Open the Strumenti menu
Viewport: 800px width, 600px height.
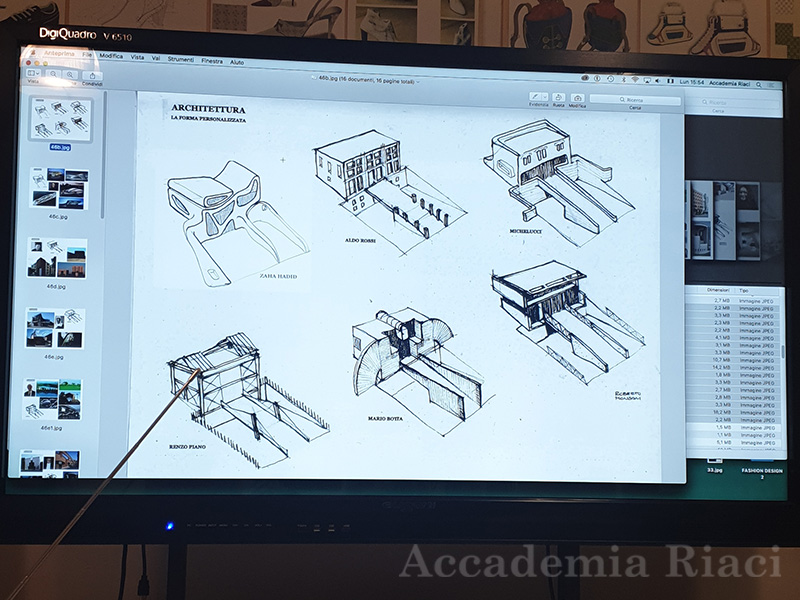point(181,59)
